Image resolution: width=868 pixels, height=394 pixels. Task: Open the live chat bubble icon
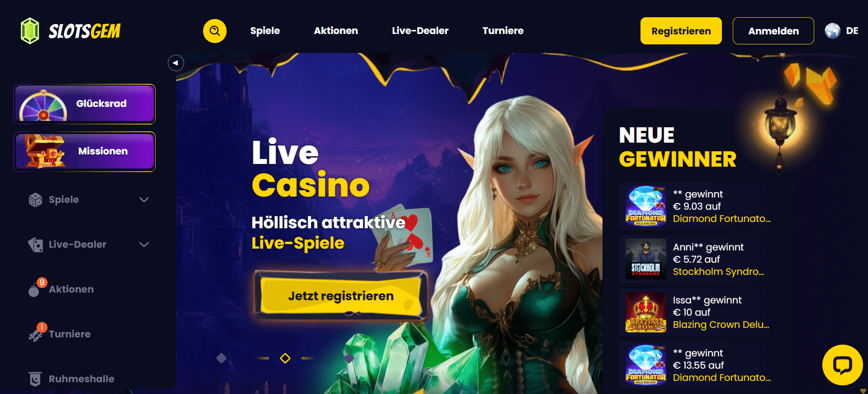point(842,365)
